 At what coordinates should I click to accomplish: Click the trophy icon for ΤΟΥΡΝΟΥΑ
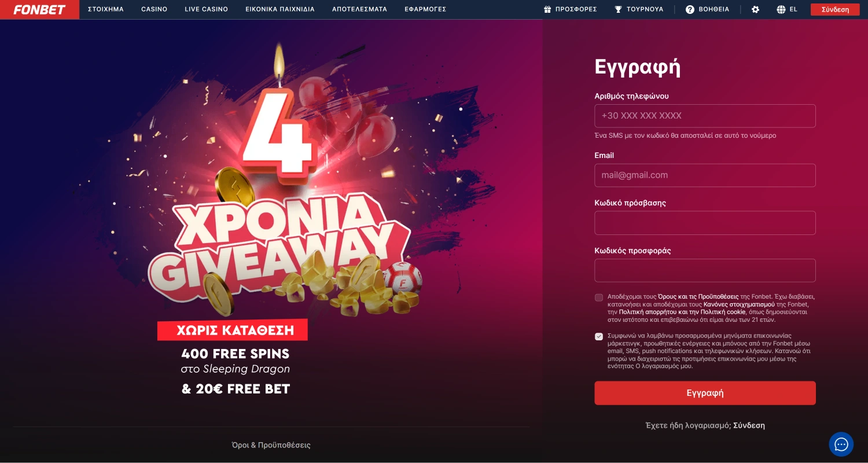pos(618,9)
